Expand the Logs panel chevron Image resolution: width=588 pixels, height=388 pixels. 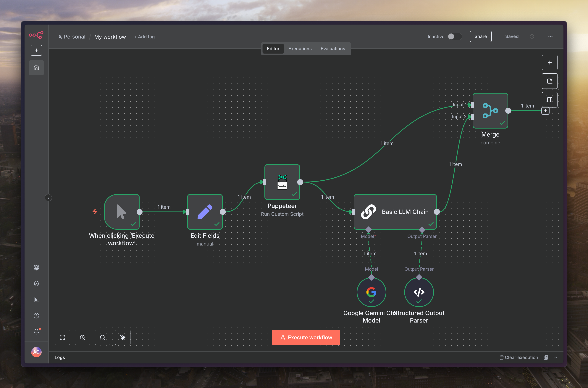coord(556,357)
